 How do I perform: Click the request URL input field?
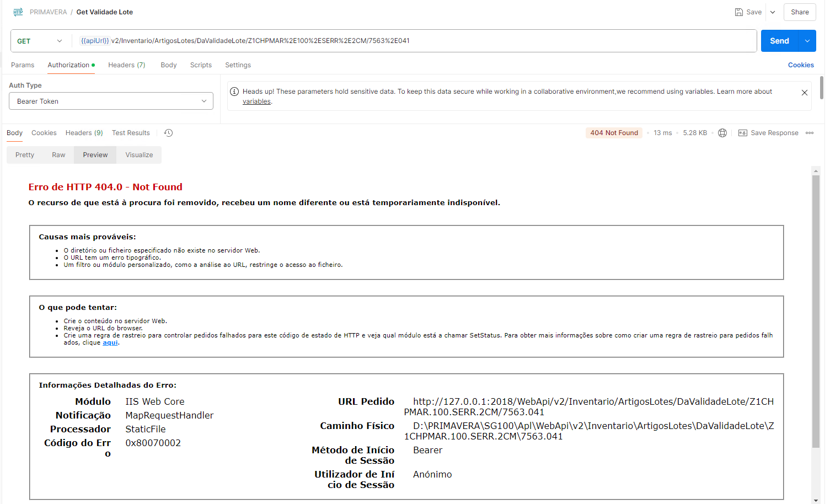pos(414,41)
